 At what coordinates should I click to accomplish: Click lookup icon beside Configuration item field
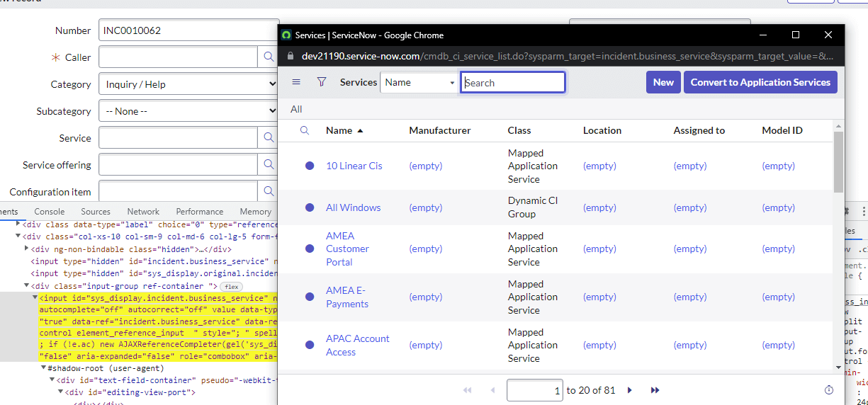[x=269, y=191]
